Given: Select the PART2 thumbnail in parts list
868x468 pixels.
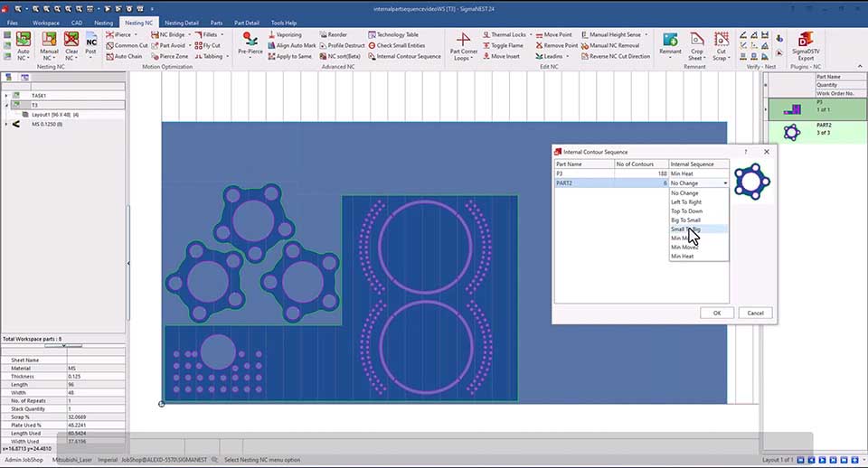Looking at the screenshot, I should coord(792,132).
